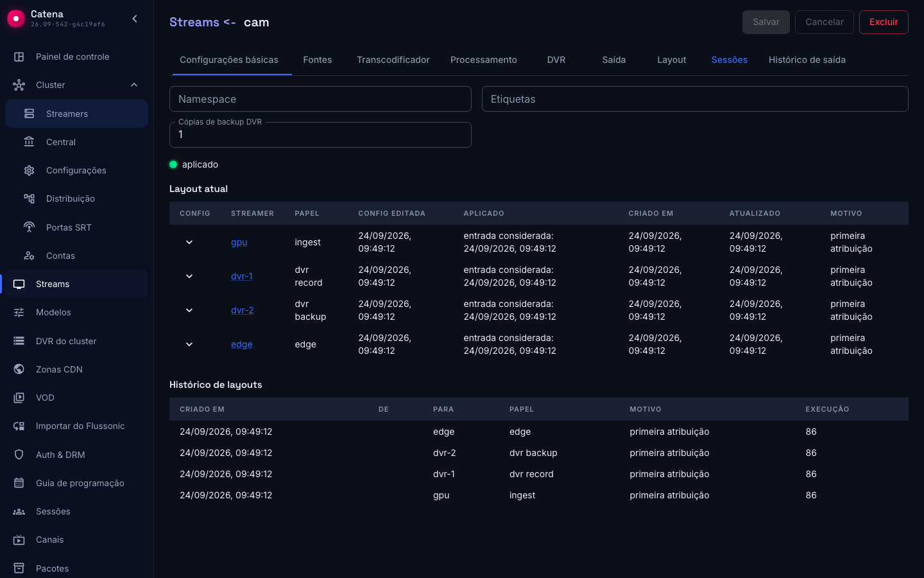This screenshot has width=924, height=578.
Task: Open the gpu streamer link
Action: click(239, 242)
